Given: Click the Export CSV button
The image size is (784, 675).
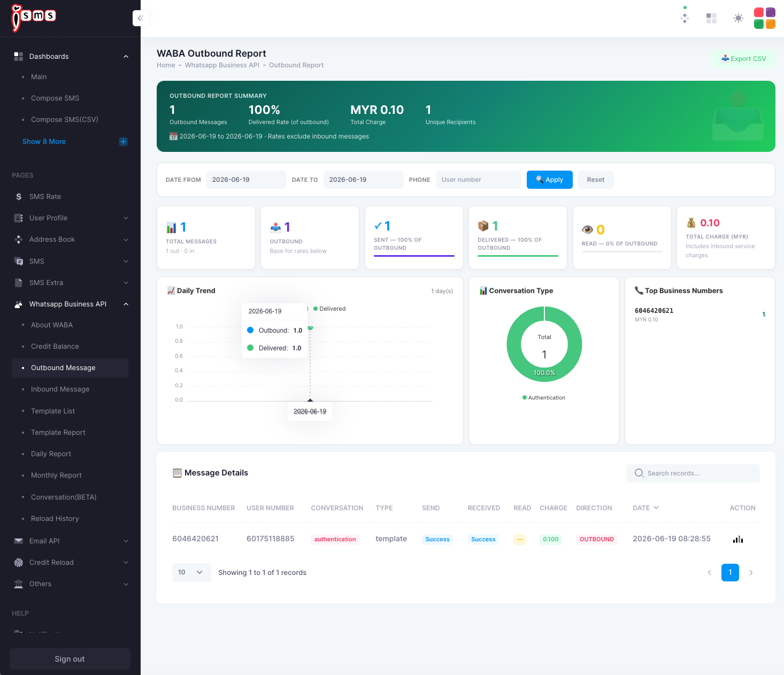Looking at the screenshot, I should pyautogui.click(x=744, y=59).
